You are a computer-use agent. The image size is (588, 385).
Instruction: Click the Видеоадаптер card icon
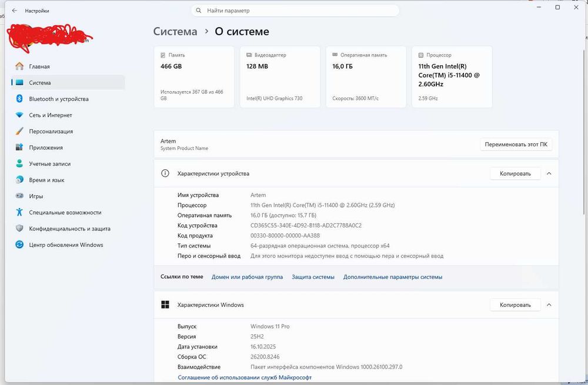point(249,55)
